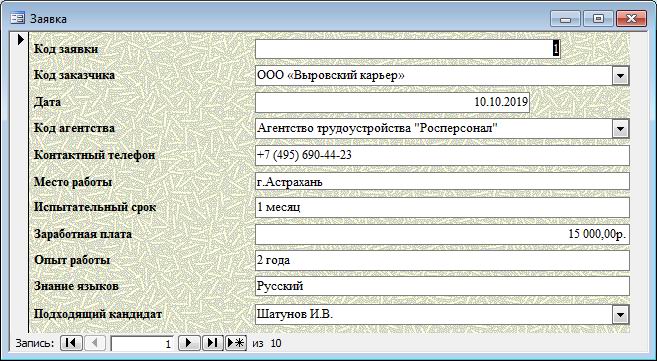
Task: Click the Испытательный срок field
Action: pos(442,207)
